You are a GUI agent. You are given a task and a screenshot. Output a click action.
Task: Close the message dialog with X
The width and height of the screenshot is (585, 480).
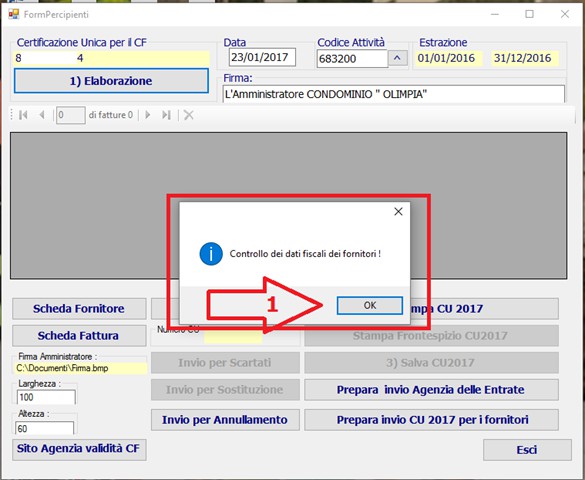pos(398,211)
